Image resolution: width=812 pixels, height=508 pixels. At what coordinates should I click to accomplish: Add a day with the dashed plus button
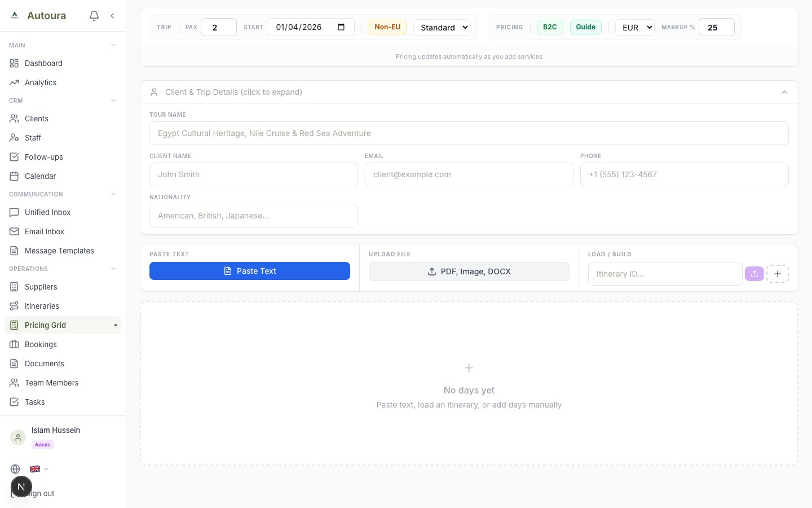778,274
